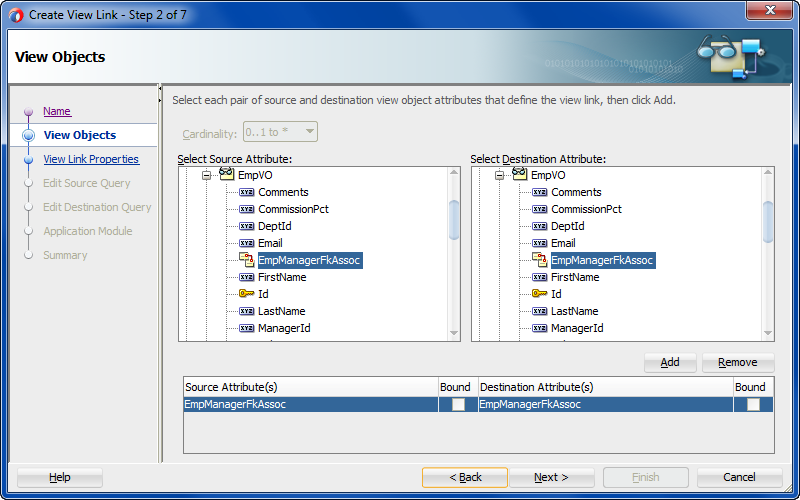Screen dimensions: 800x500
Task: Select LastName in the destination attribute tree
Action: 574,311
